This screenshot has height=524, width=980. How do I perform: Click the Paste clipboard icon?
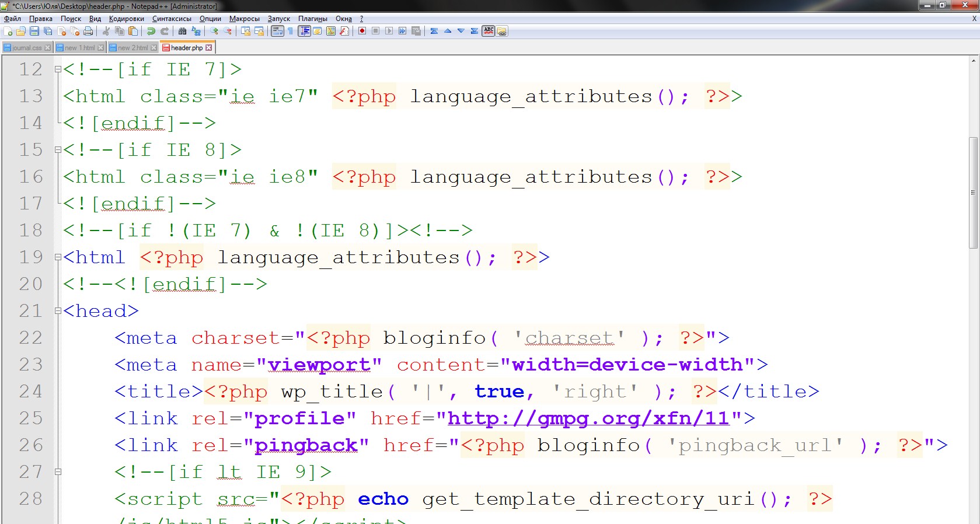133,31
